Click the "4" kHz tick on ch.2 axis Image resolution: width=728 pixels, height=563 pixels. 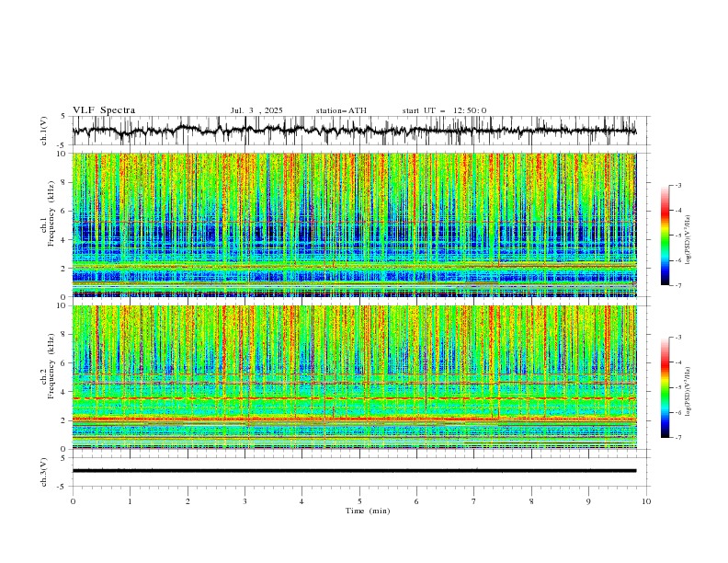pyautogui.click(x=65, y=392)
